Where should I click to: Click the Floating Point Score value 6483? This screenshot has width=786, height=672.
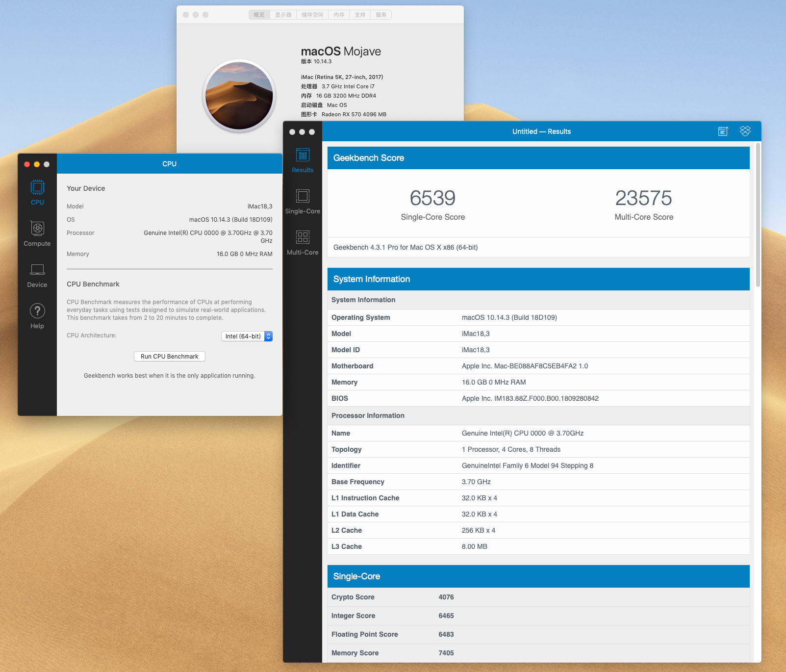coord(446,634)
